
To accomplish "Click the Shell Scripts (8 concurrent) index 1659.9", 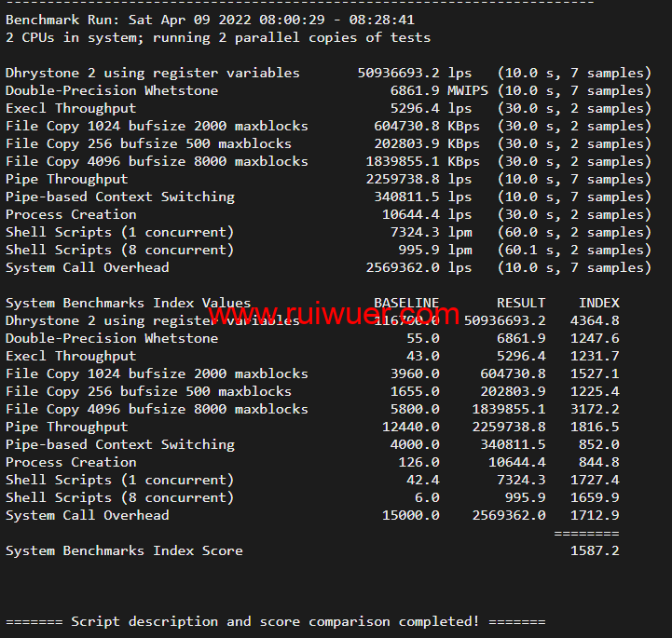I will click(x=595, y=497).
